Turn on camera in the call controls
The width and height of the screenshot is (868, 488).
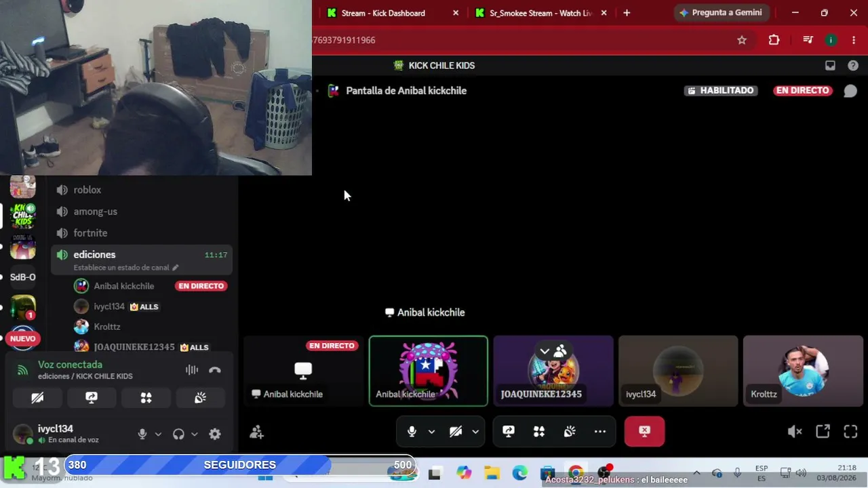coord(456,432)
